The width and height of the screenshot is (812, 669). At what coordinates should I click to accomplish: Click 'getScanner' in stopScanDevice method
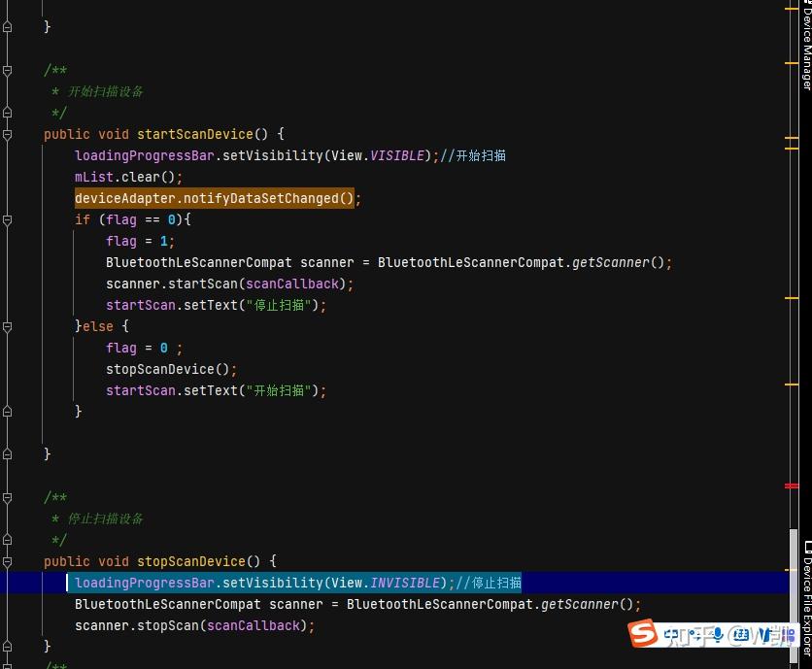click(x=580, y=604)
